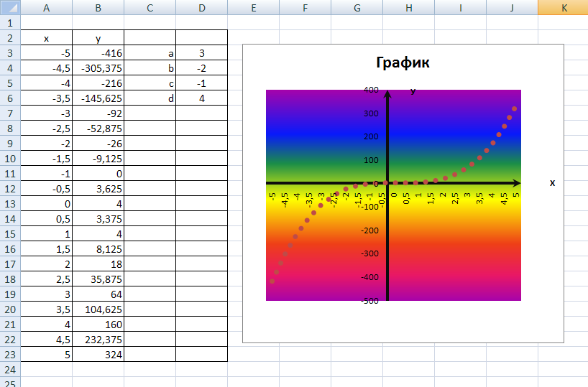Click row header 23

(10, 355)
